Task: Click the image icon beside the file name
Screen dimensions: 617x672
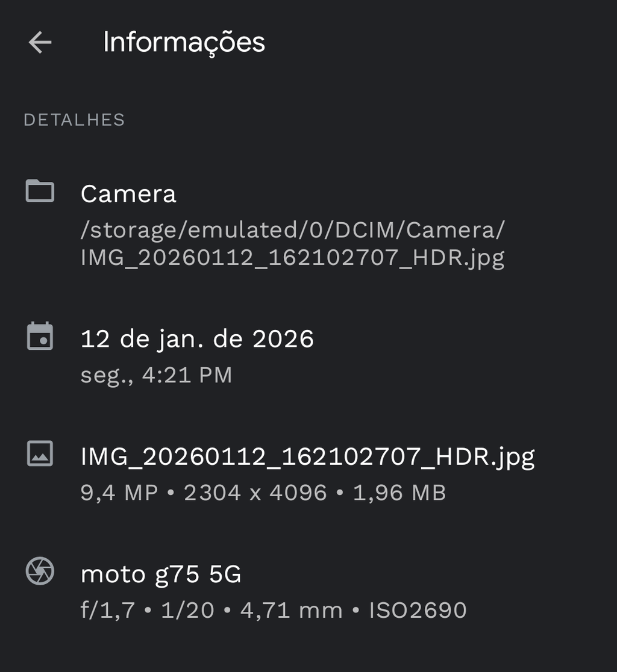Action: (x=40, y=453)
